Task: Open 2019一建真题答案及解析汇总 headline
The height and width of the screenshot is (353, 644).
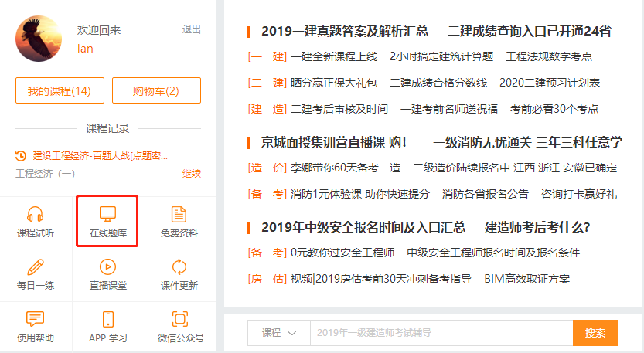Action: tap(344, 32)
